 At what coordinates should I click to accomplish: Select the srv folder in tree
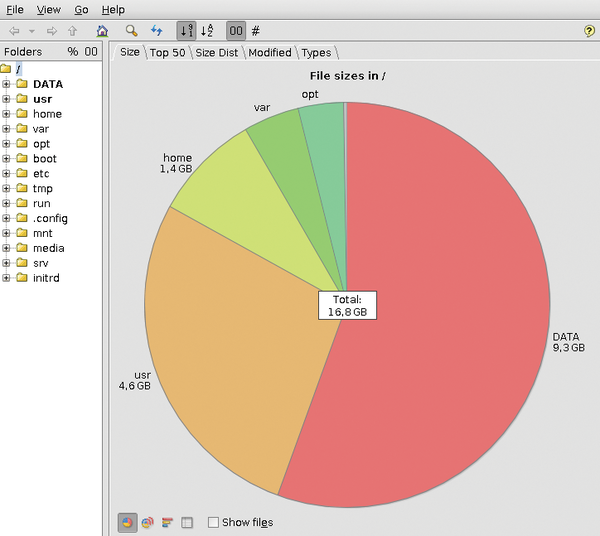tap(41, 263)
